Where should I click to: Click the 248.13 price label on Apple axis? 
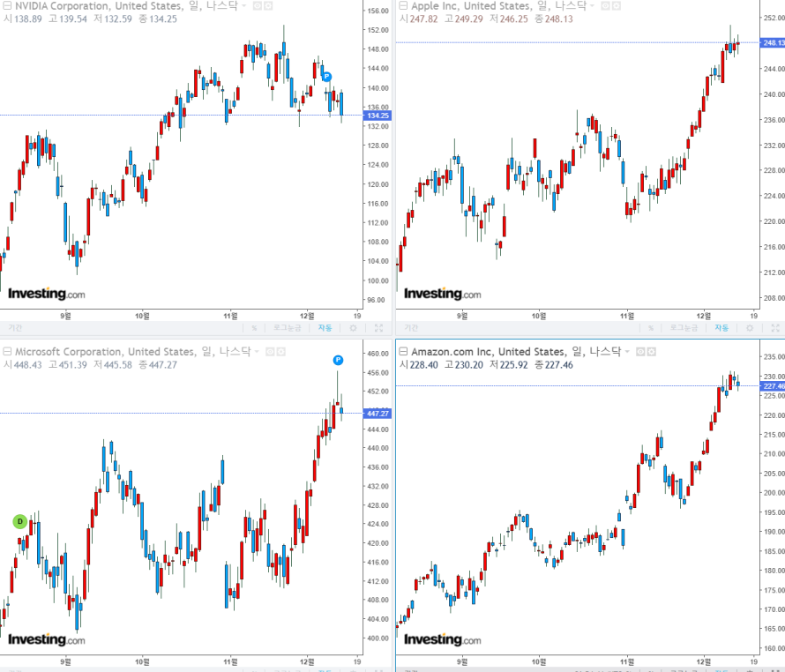click(x=773, y=43)
